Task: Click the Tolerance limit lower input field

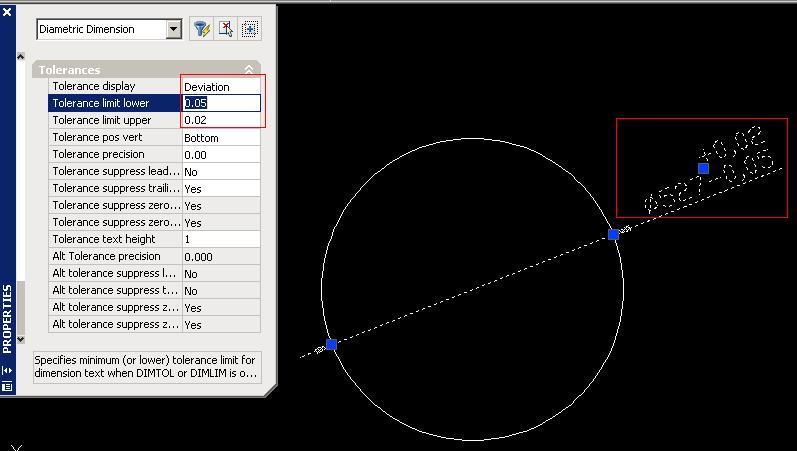Action: [x=221, y=103]
